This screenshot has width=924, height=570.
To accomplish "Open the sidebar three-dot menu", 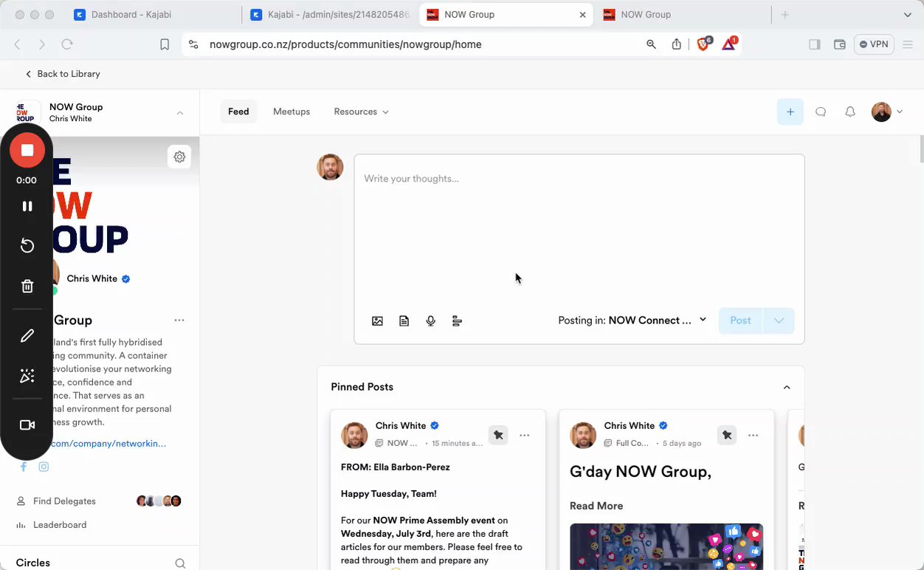I will tap(179, 320).
